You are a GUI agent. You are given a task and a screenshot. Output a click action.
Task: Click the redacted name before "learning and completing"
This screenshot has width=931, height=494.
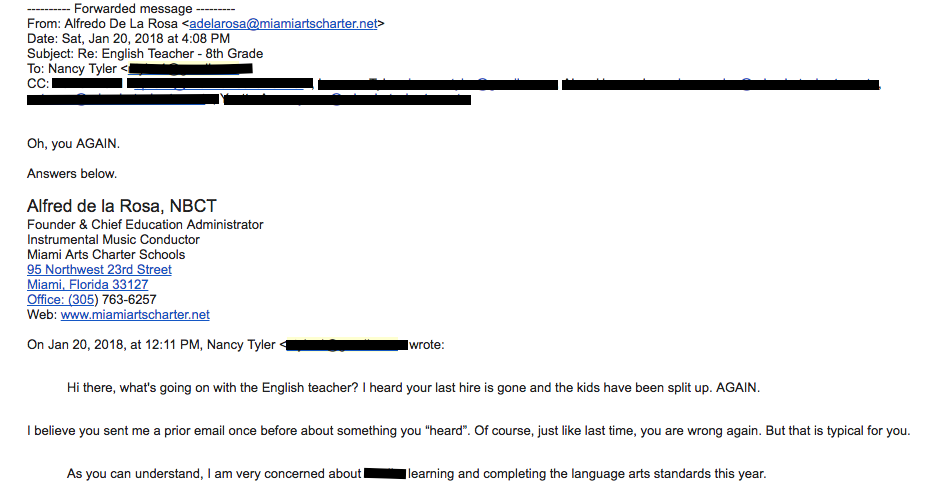384,474
